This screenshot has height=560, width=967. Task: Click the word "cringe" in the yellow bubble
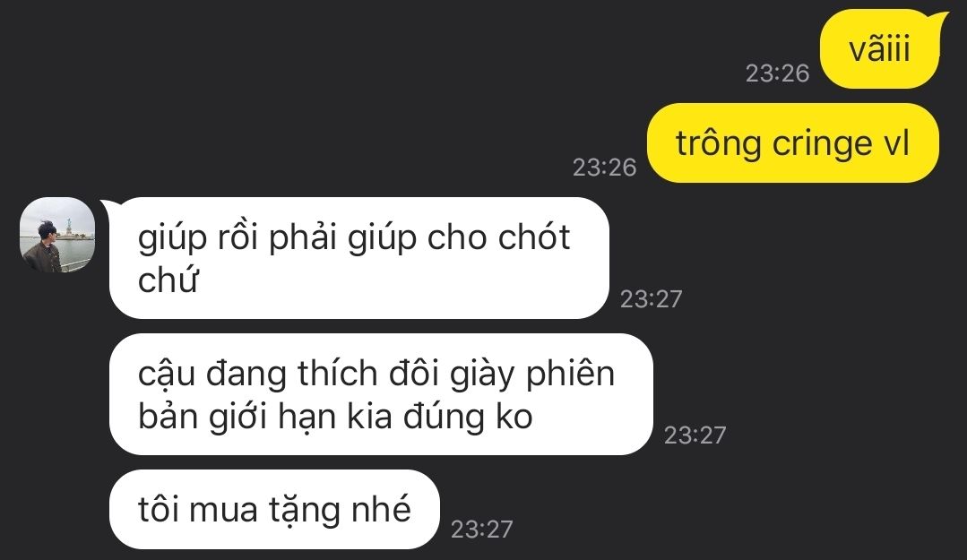pyautogui.click(x=823, y=145)
